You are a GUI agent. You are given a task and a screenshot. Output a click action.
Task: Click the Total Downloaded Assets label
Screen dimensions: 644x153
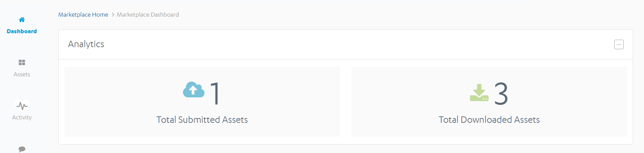click(x=489, y=120)
